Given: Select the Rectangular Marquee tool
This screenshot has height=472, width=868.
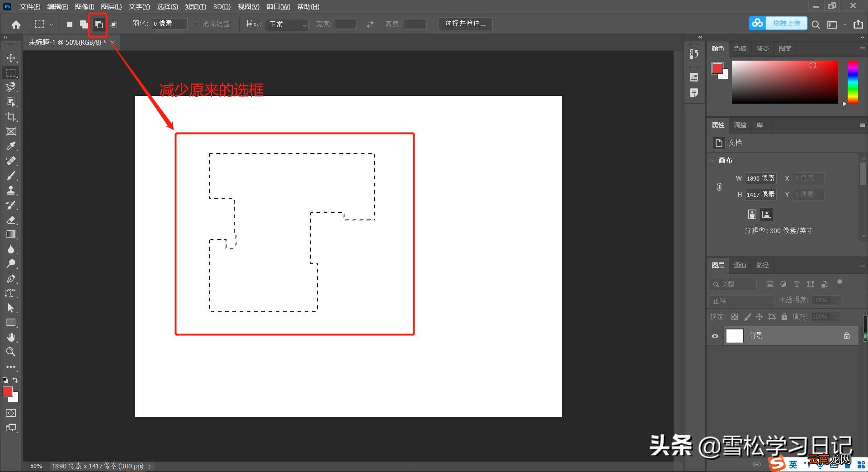Looking at the screenshot, I should pos(11,73).
